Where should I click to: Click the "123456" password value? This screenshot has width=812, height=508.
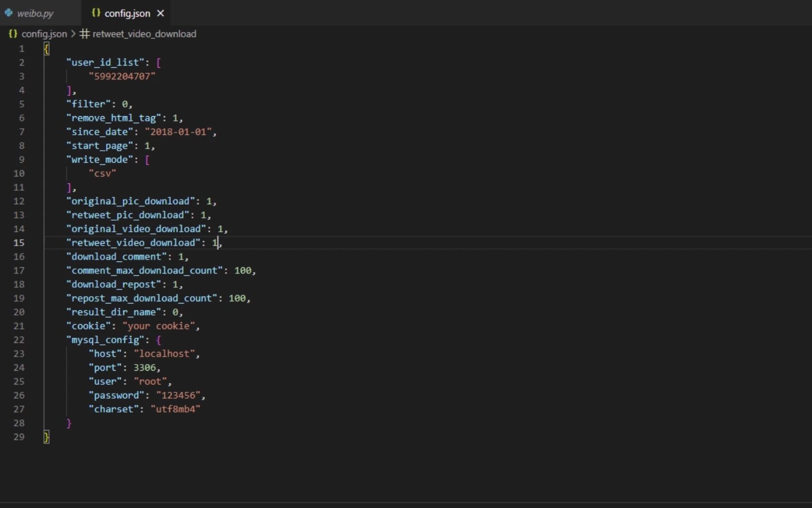[179, 396]
